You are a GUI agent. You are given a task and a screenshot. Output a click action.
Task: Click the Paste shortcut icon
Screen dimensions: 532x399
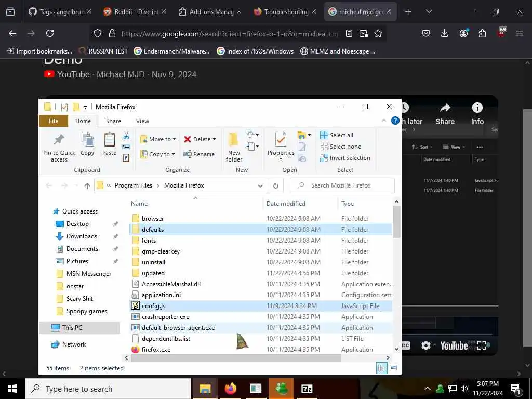click(126, 158)
